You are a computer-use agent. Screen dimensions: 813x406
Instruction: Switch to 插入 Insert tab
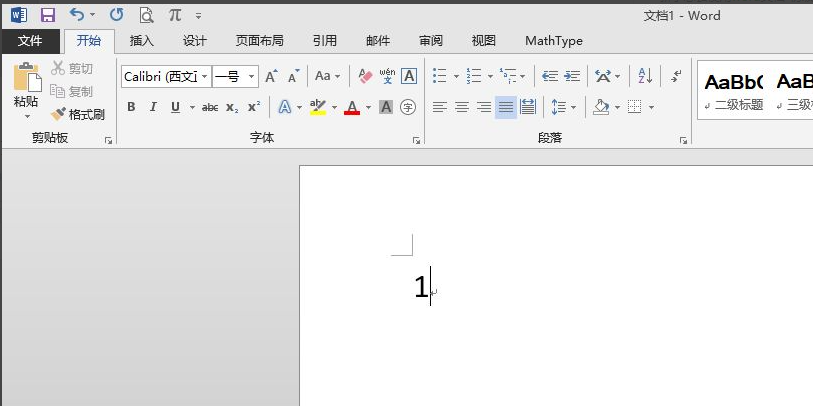pos(142,40)
